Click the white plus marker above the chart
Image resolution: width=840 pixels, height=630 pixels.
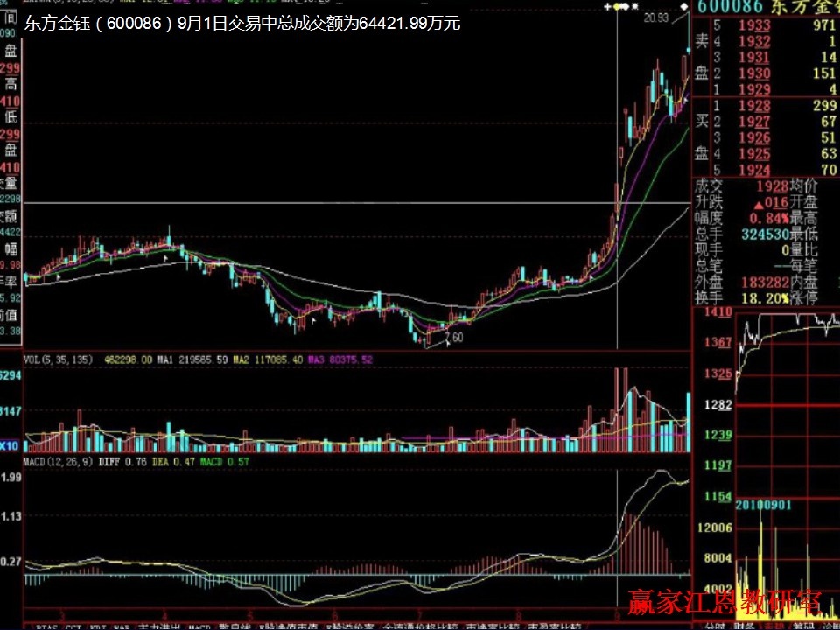click(x=608, y=7)
